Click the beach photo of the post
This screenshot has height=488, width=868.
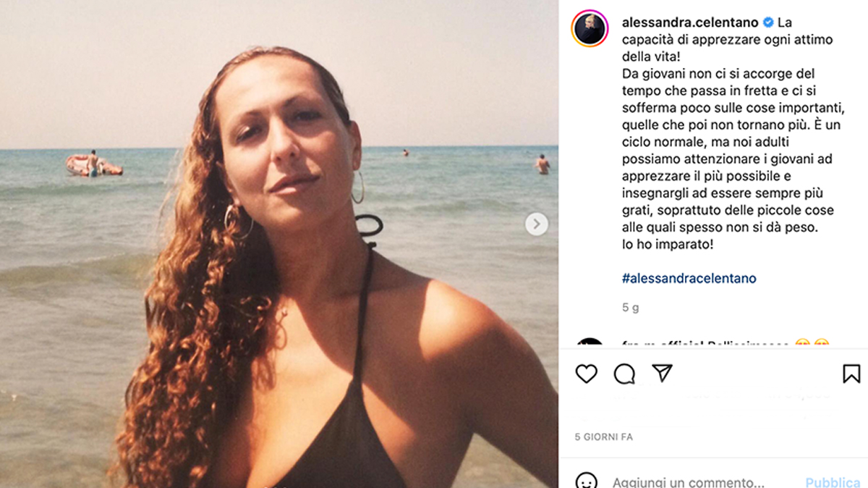pyautogui.click(x=279, y=244)
